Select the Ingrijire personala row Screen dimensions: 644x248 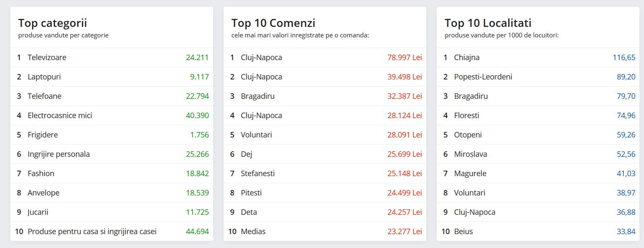point(58,154)
